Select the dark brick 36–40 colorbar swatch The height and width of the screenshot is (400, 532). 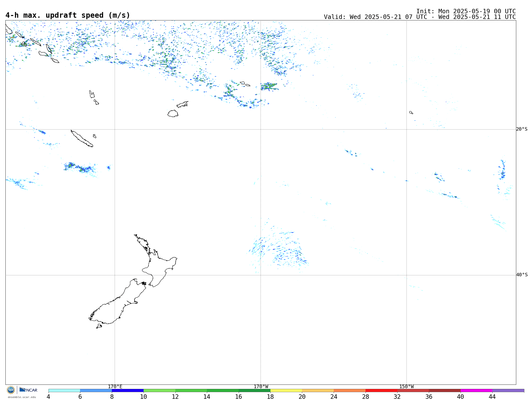pos(445,391)
